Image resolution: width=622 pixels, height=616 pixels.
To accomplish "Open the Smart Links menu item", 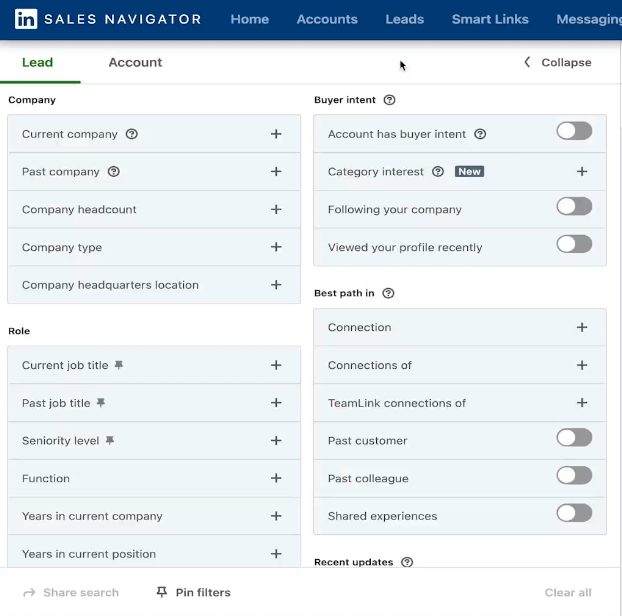I will tap(490, 19).
